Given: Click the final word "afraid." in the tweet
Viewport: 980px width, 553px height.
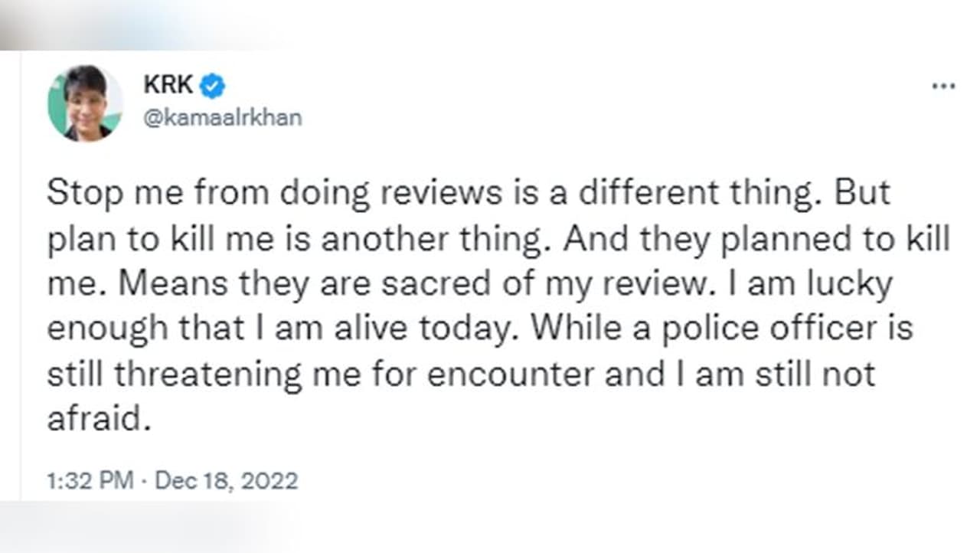Looking at the screenshot, I should [x=95, y=419].
